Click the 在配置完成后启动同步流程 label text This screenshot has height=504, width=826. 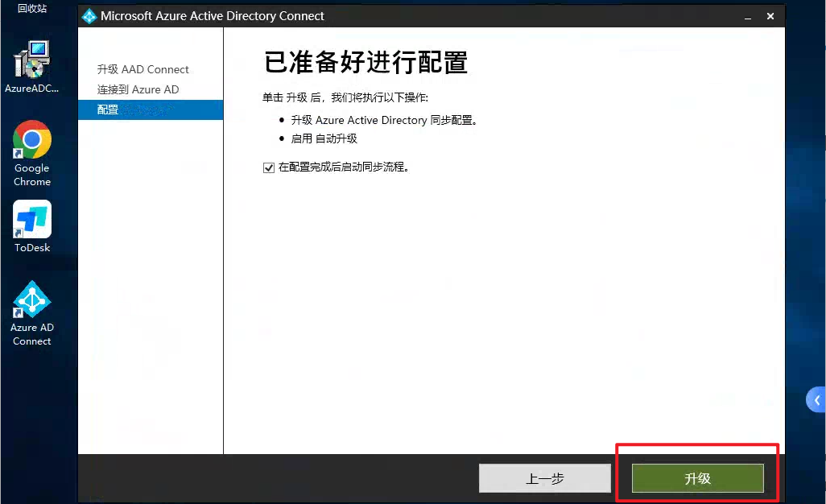tap(344, 167)
